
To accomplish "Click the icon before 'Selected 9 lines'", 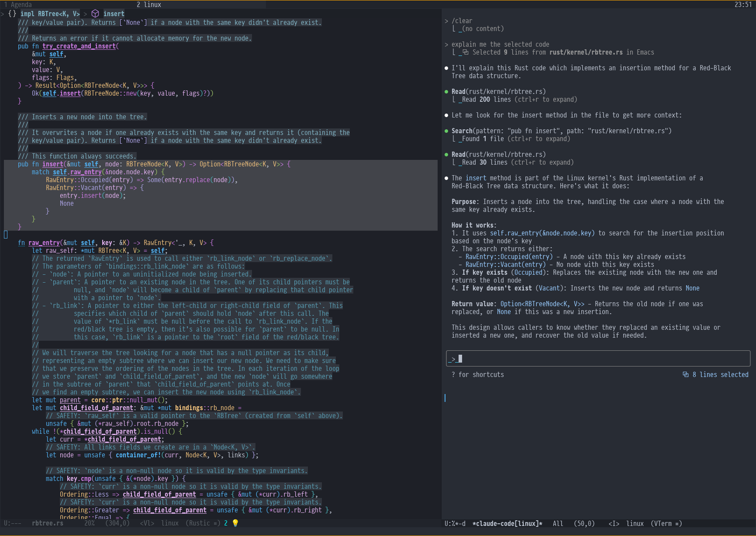I will pyautogui.click(x=466, y=52).
